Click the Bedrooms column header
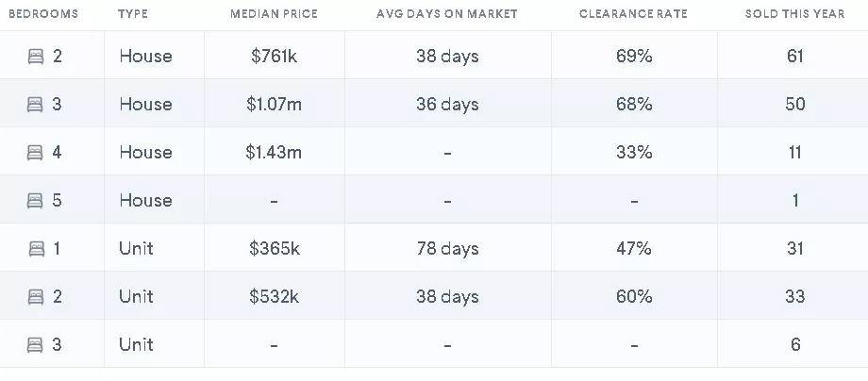The height and width of the screenshot is (381, 868). pyautogui.click(x=43, y=15)
